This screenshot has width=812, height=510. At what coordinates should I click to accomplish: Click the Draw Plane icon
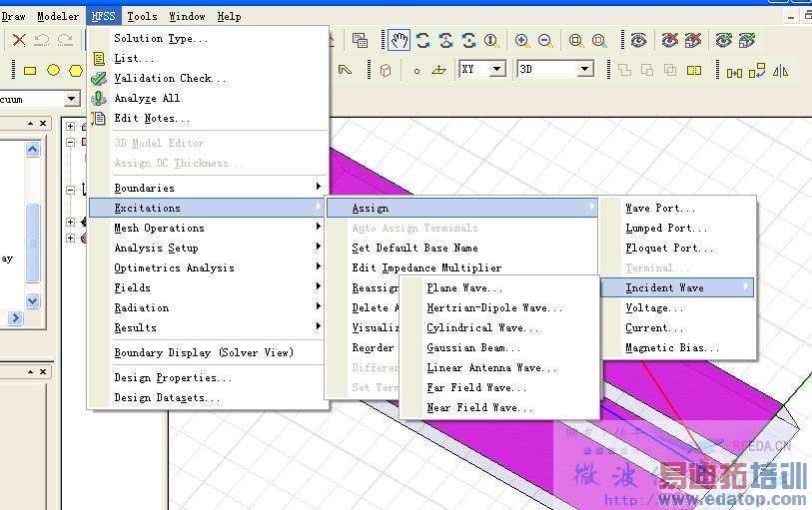(x=438, y=70)
